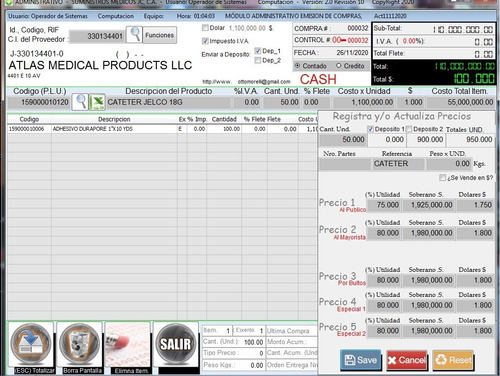Select row ADHESIVO DURAPORE 1"X10 YDS
Image resolution: width=500 pixels, height=376 pixels.
[x=162, y=129]
